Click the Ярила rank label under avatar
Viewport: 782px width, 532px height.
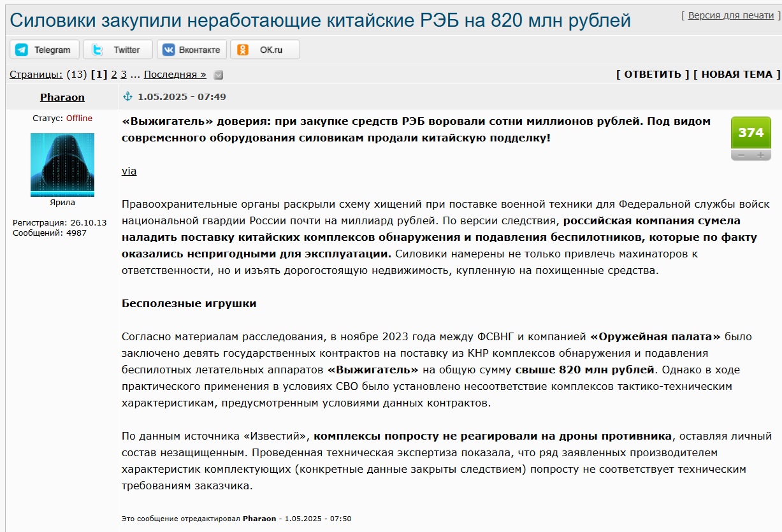(x=62, y=203)
